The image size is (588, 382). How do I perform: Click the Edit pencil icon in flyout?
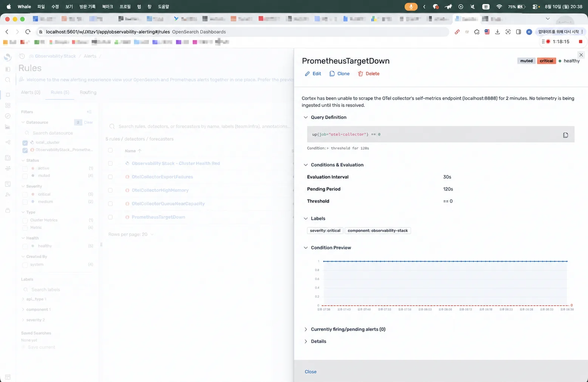[x=307, y=74]
